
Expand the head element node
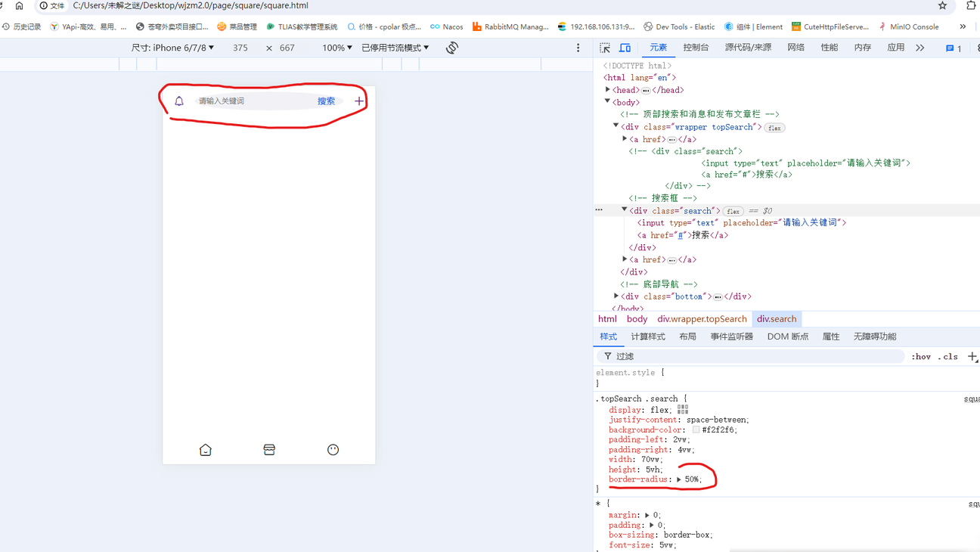click(x=608, y=89)
